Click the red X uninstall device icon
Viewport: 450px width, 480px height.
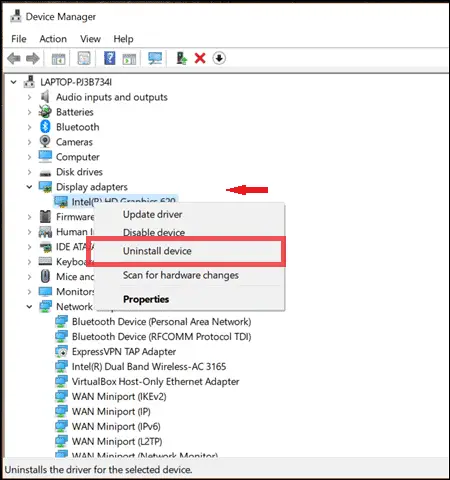point(200,58)
